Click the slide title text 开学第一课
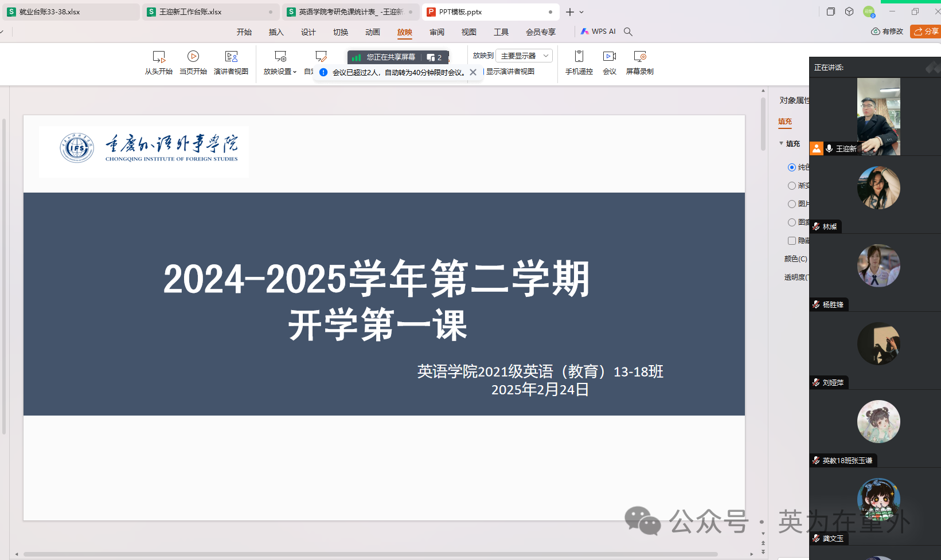The width and height of the screenshot is (941, 560). (377, 325)
